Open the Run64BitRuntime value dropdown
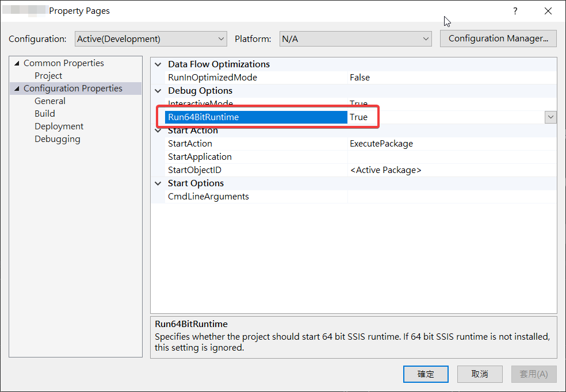Viewport: 566px width, 392px height. point(550,117)
